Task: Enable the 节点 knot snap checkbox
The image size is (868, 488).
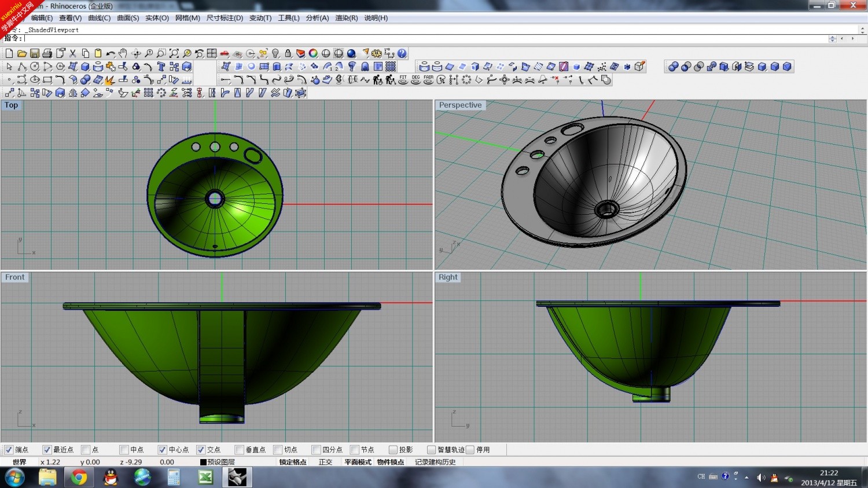Action: (355, 450)
